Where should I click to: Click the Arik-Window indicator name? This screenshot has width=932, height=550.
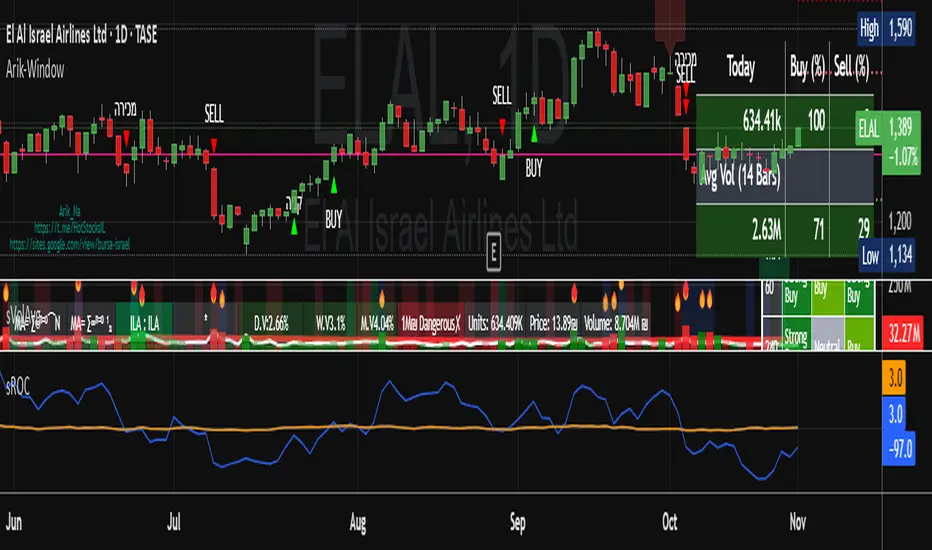[x=35, y=70]
